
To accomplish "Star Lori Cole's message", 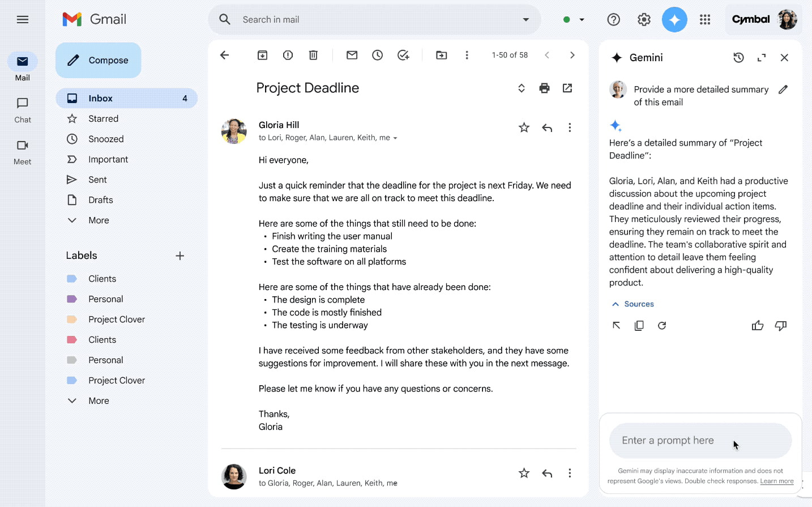I will pos(524,473).
